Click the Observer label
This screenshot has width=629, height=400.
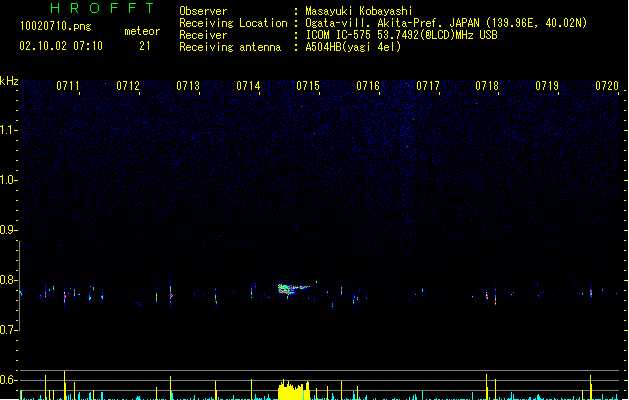click(x=203, y=11)
